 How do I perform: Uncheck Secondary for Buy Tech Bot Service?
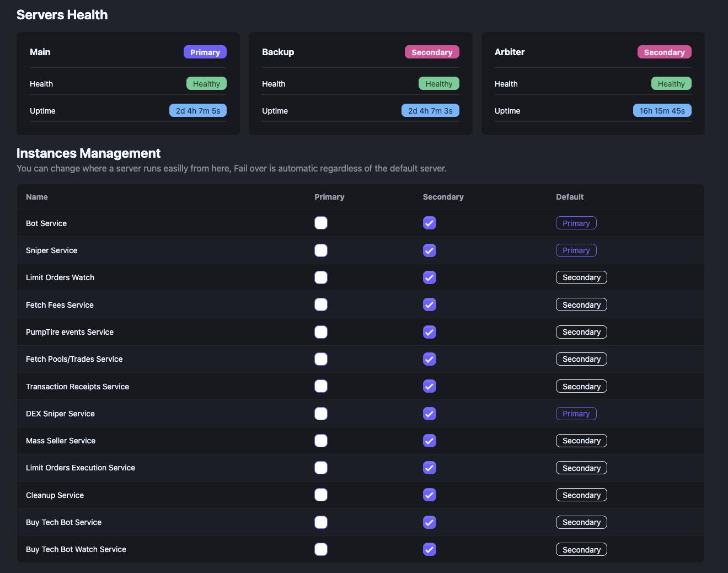click(x=430, y=522)
